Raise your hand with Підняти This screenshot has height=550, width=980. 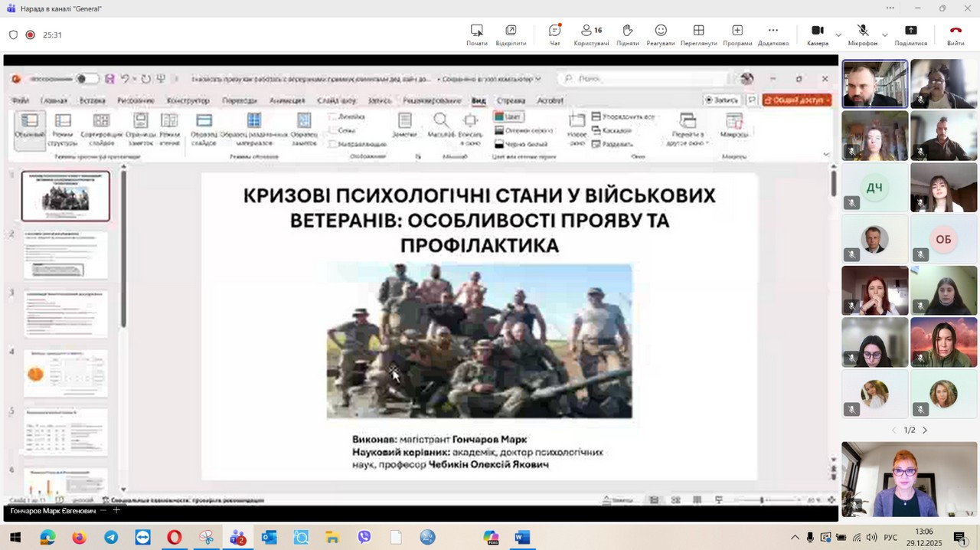coord(627,34)
